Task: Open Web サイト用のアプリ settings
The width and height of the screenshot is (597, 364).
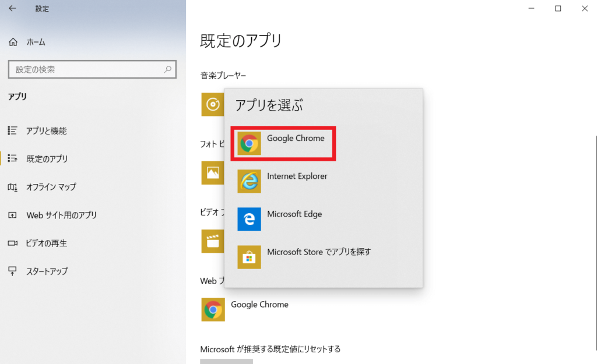Action: pyautogui.click(x=61, y=215)
